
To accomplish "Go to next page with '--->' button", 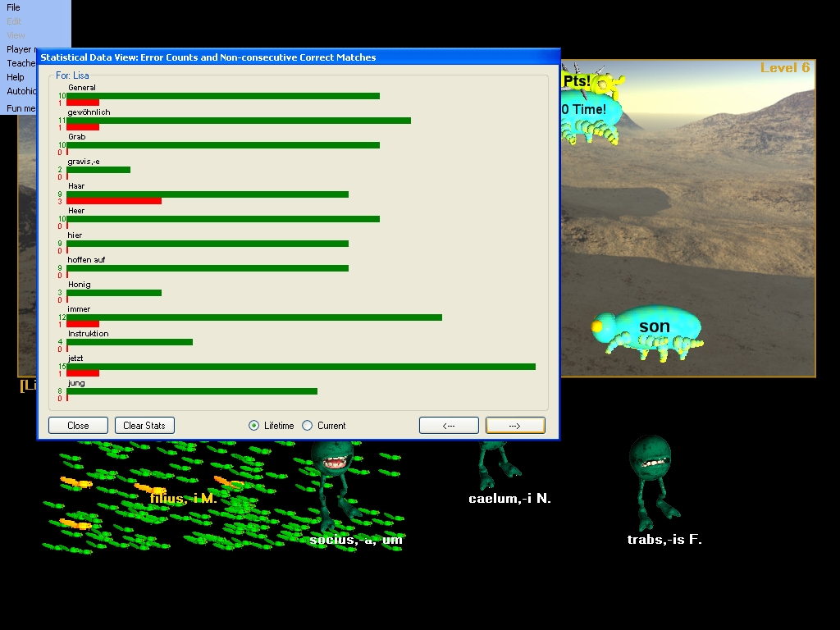I will [x=515, y=425].
